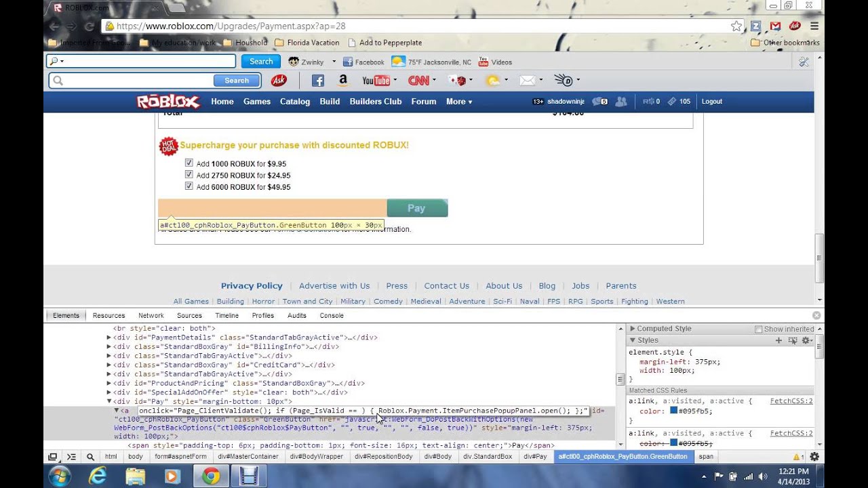Click the first #095fb5 color swatch
Screen dimensions: 868x488
[x=674, y=411]
